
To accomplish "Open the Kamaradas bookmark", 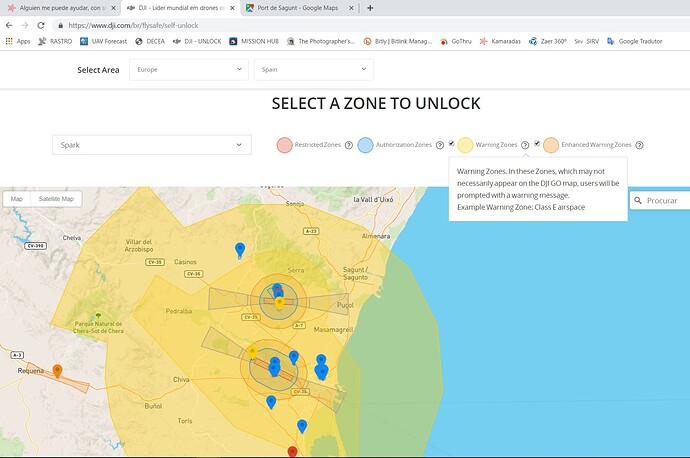I will [x=500, y=41].
